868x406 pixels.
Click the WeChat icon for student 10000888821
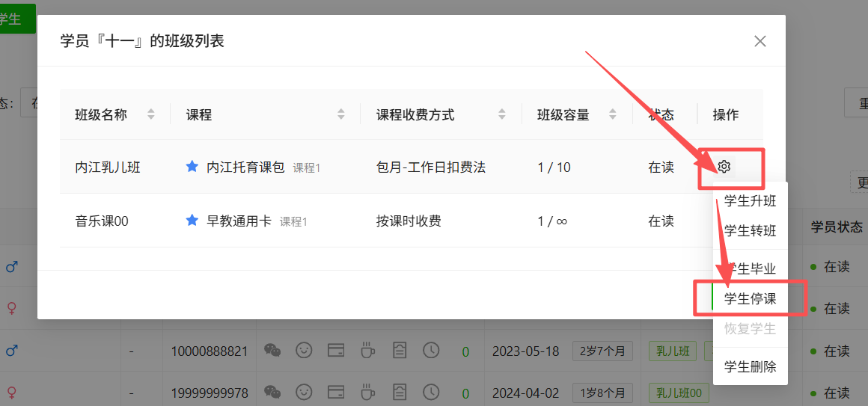tap(273, 350)
